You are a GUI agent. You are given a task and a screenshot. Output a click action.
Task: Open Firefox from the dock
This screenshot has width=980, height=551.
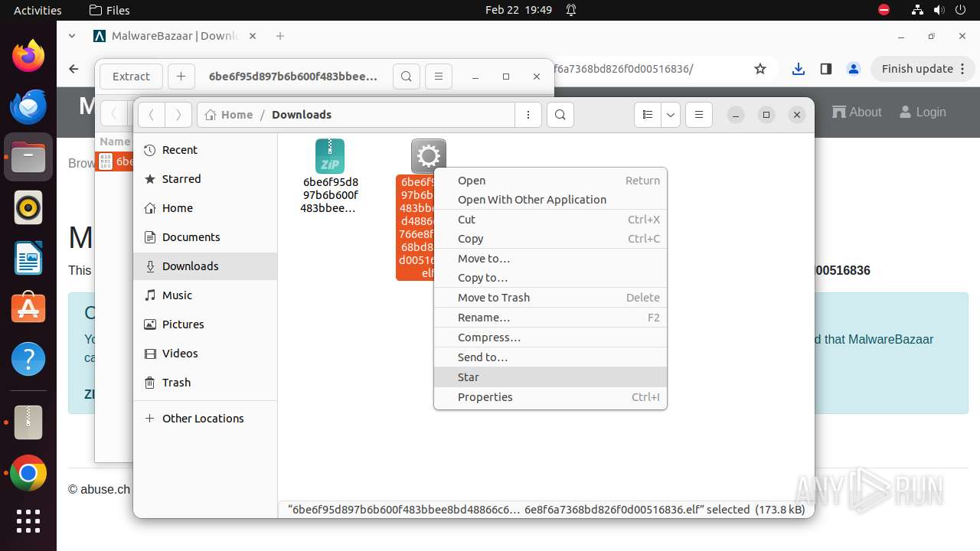coord(28,57)
